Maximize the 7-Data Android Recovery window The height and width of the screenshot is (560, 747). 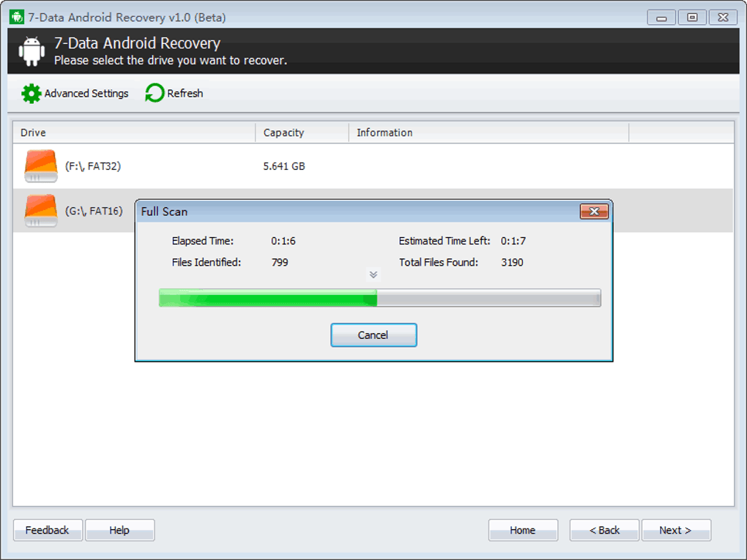click(x=692, y=18)
